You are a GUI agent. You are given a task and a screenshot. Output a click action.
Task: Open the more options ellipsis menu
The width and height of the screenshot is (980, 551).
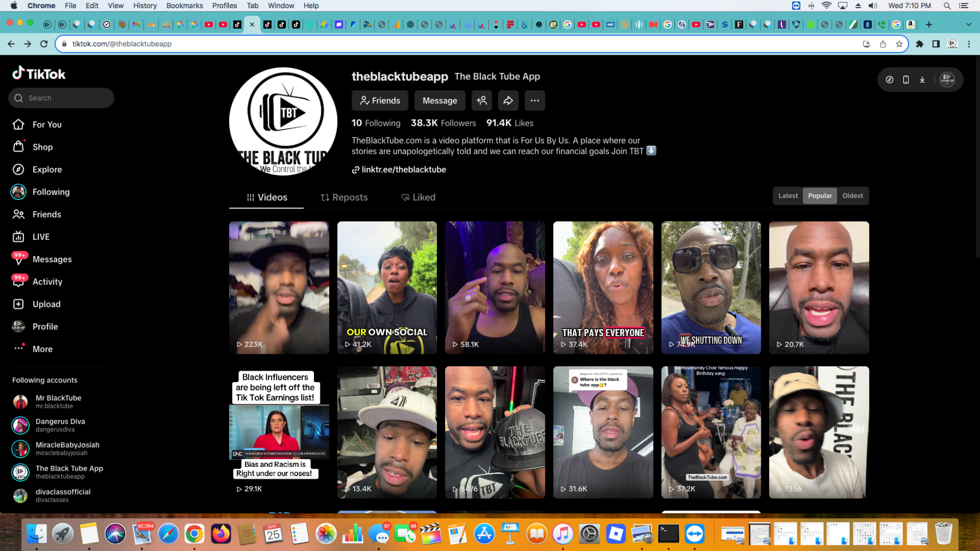pos(535,100)
